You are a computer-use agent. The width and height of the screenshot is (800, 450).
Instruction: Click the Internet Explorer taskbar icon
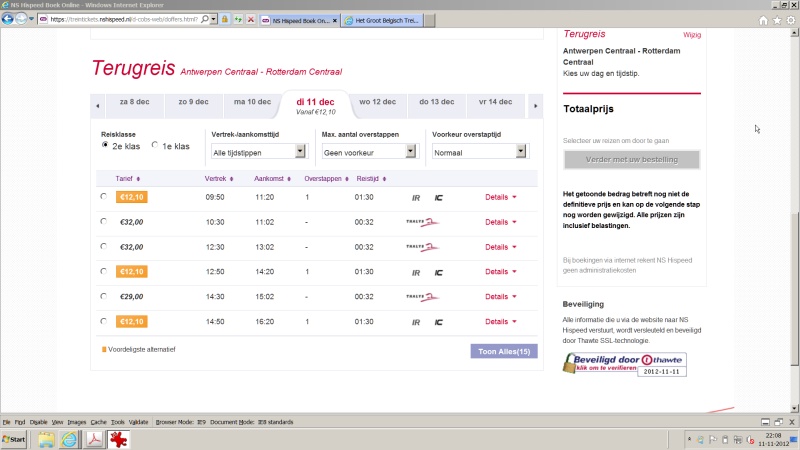coord(70,439)
